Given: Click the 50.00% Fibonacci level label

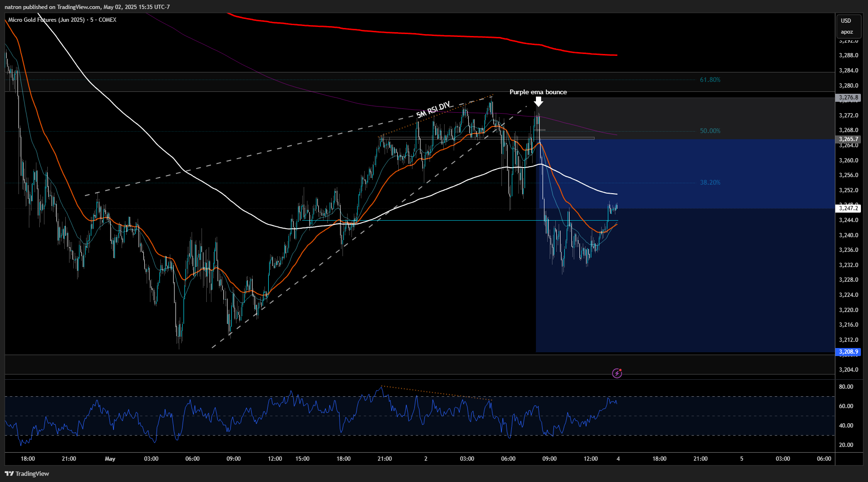Looking at the screenshot, I should pos(710,131).
